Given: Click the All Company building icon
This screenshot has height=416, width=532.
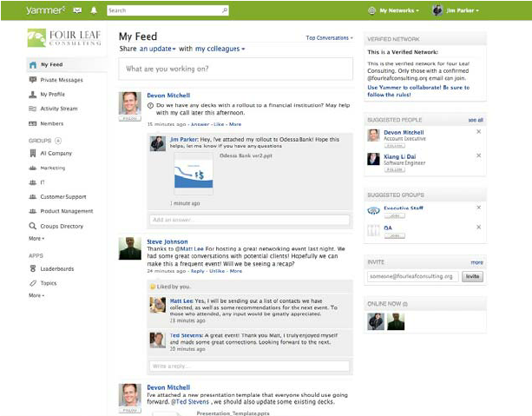Looking at the screenshot, I should pyautogui.click(x=33, y=153).
